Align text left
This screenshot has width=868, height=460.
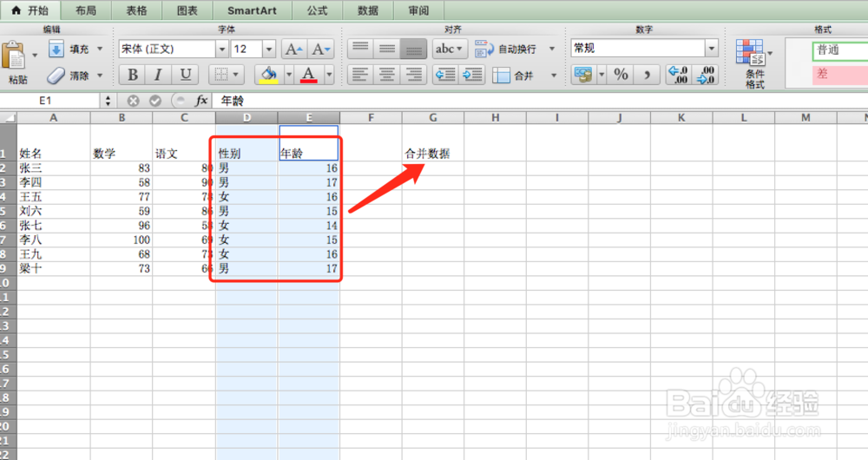pyautogui.click(x=360, y=74)
